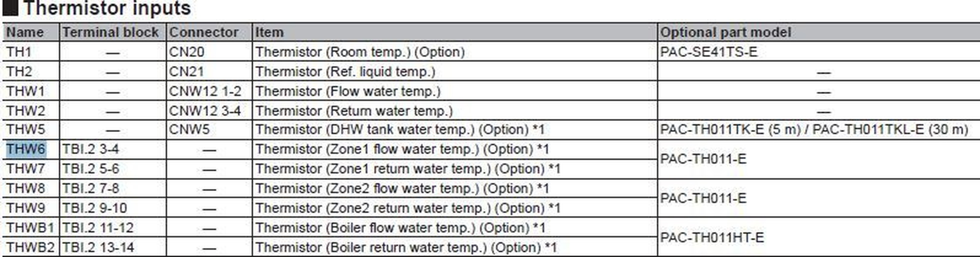This screenshot has width=980, height=257.
Task: Select Thermistor (Return water temp.) item text
Action: tap(354, 111)
